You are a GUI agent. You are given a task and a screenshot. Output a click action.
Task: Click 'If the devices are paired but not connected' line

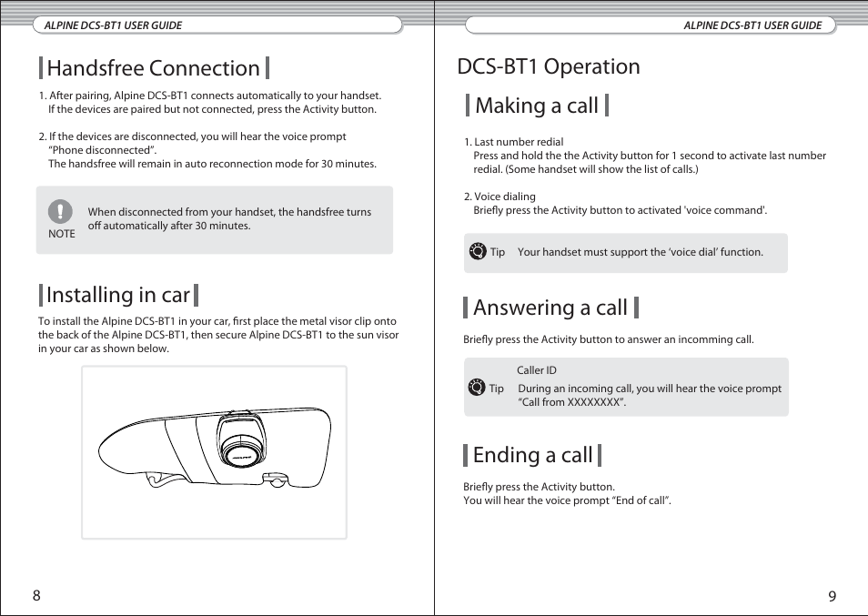pos(213,109)
